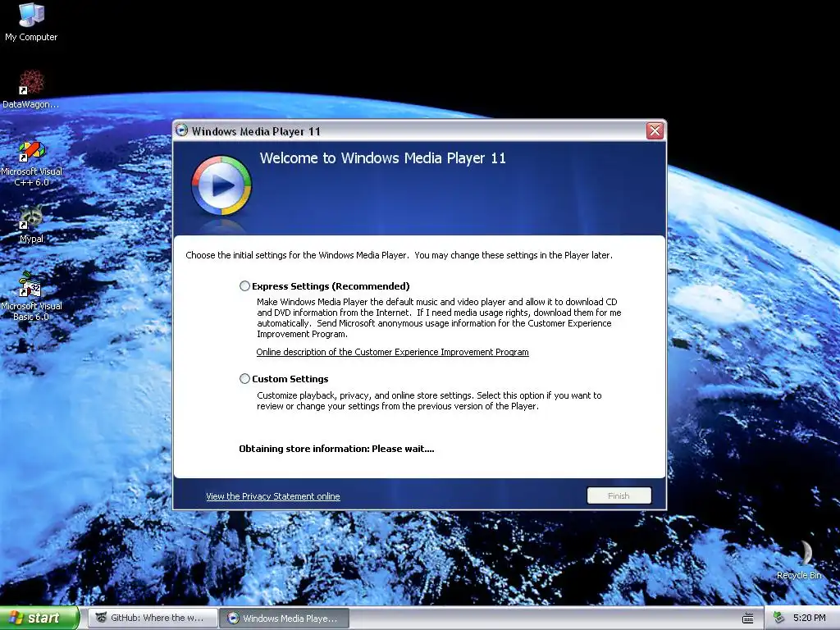
Task: Click the Windows Media Player title bar icon
Action: pyautogui.click(x=182, y=130)
